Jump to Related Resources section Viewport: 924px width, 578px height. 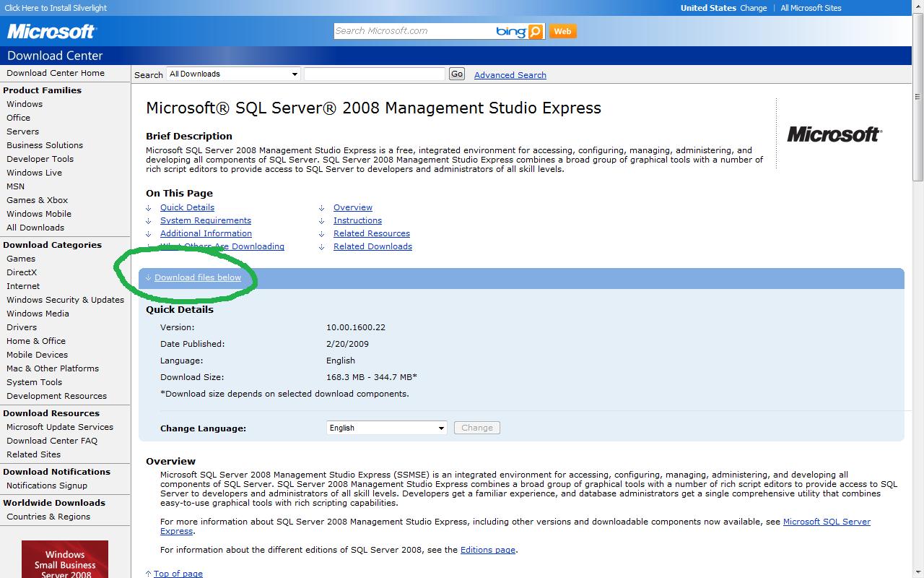coord(372,233)
